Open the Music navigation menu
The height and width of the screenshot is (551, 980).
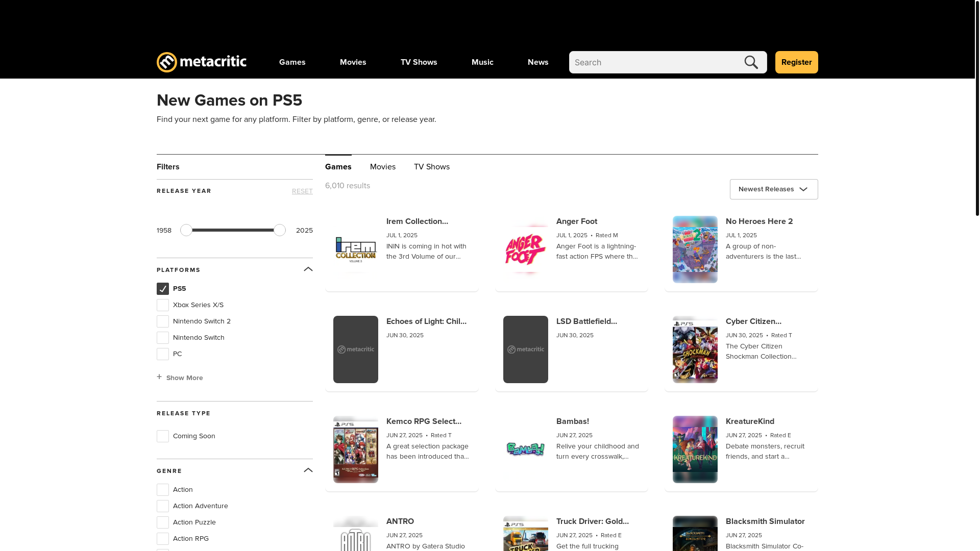[482, 62]
